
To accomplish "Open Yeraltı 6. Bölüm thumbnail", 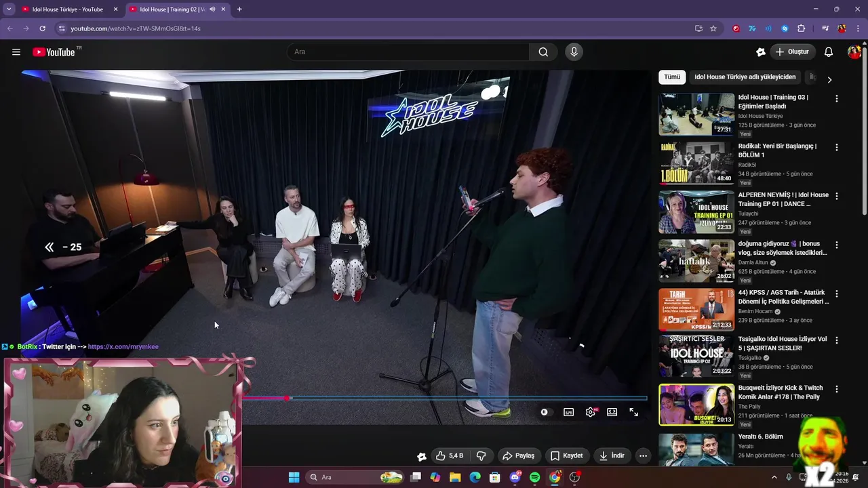I will coord(696,450).
